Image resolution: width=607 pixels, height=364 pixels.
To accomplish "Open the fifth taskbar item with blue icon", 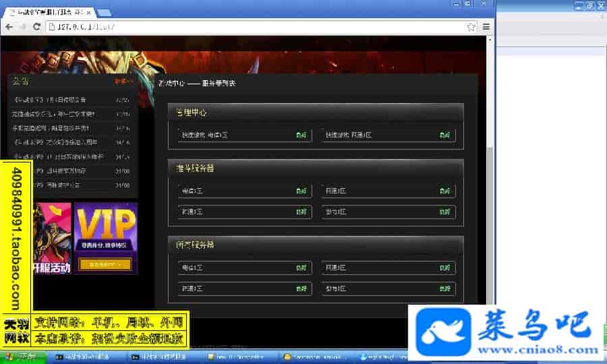I will [x=383, y=357].
